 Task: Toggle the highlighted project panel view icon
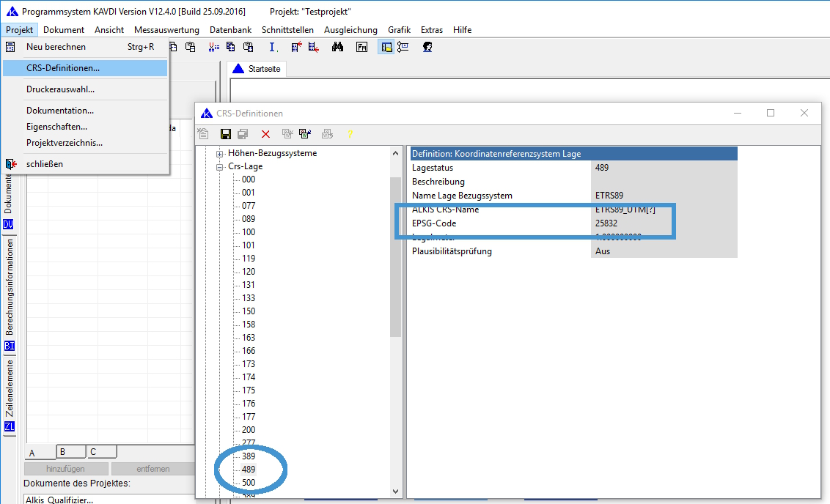pos(386,47)
